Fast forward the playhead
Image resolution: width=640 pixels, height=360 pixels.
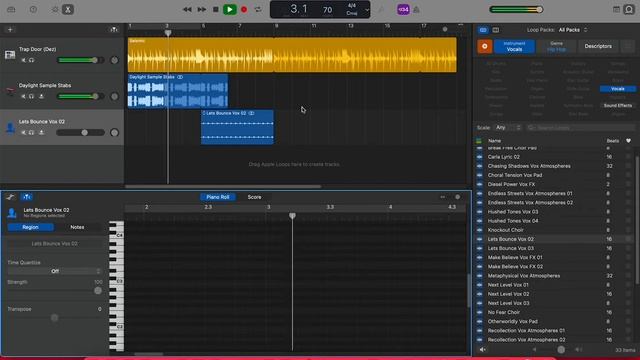tap(202, 9)
